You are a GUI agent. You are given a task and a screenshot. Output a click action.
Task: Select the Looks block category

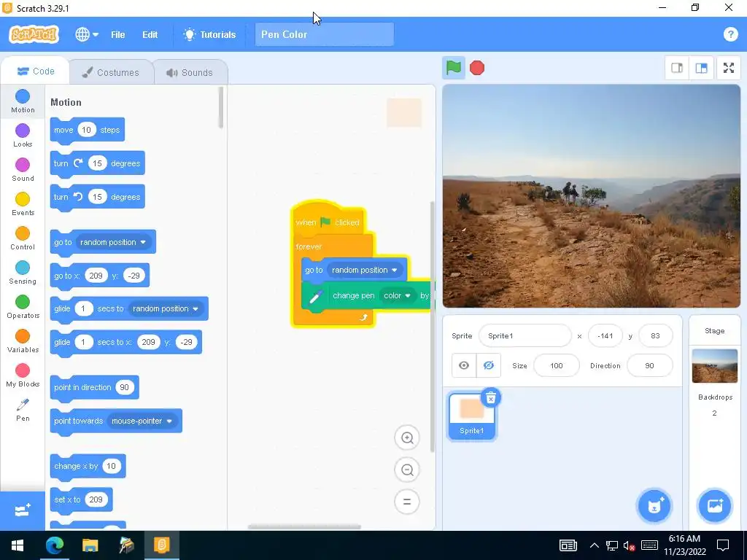click(23, 135)
